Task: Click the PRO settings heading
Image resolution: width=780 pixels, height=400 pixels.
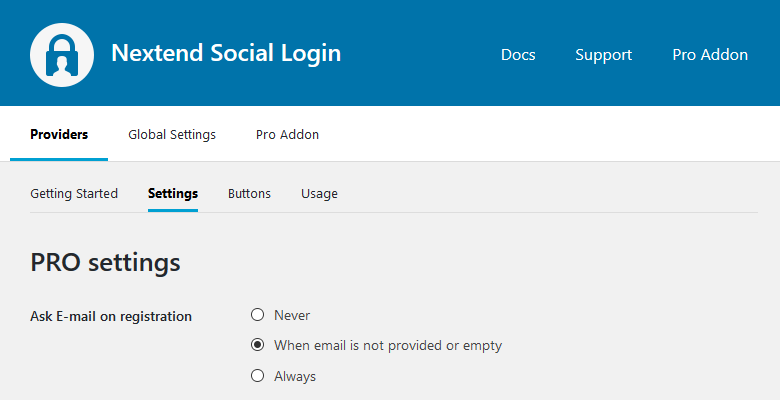Action: 105,263
